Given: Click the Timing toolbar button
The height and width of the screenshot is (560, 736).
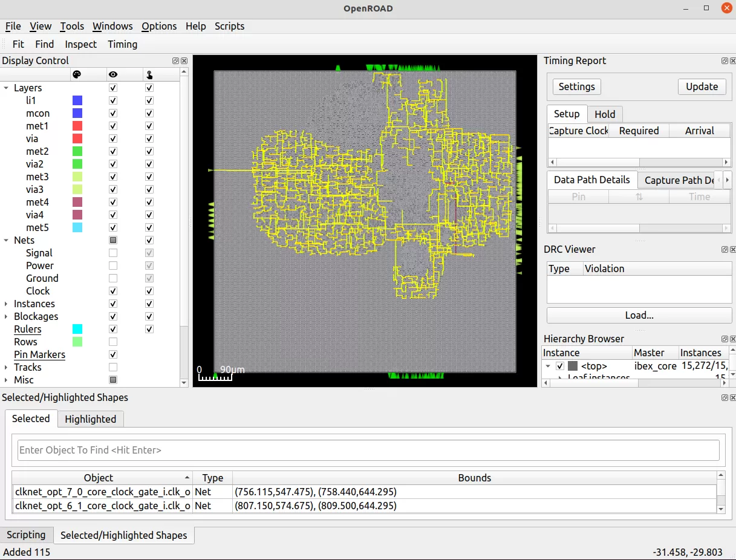Looking at the screenshot, I should pyautogui.click(x=123, y=44).
